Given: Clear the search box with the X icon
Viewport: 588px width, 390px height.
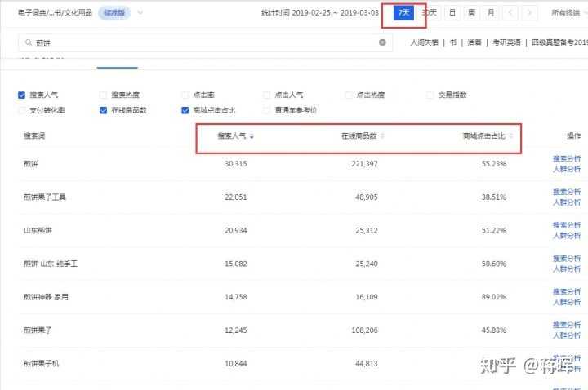Looking at the screenshot, I should tap(382, 42).
